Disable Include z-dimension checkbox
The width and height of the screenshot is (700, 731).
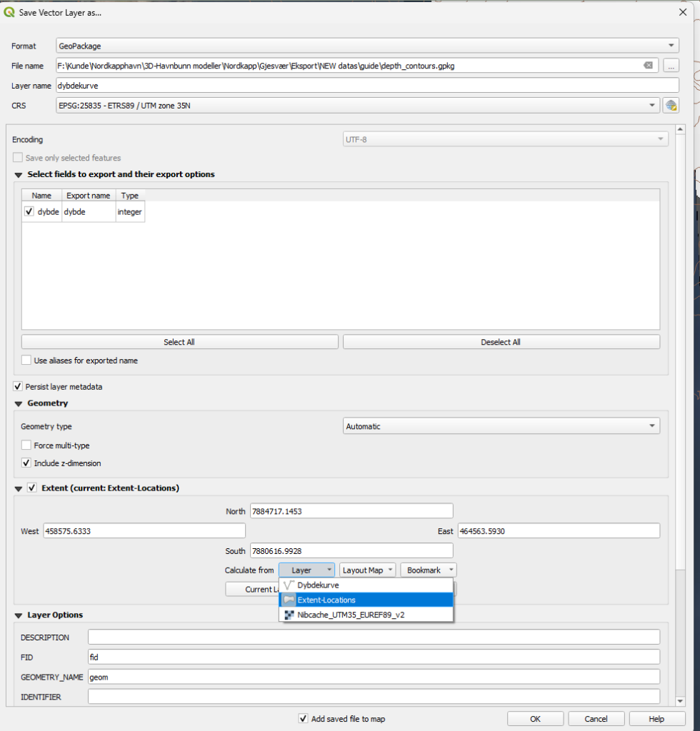pos(27,463)
